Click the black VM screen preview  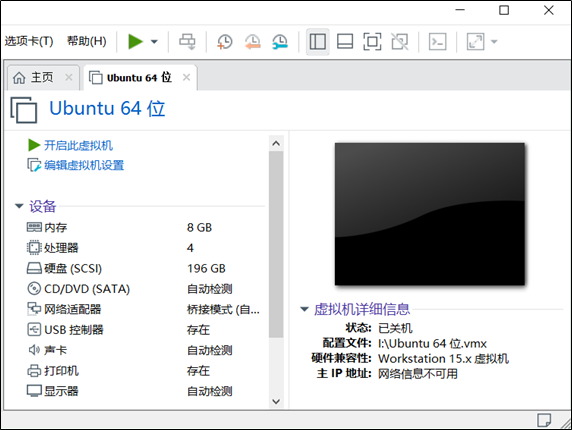coord(430,214)
